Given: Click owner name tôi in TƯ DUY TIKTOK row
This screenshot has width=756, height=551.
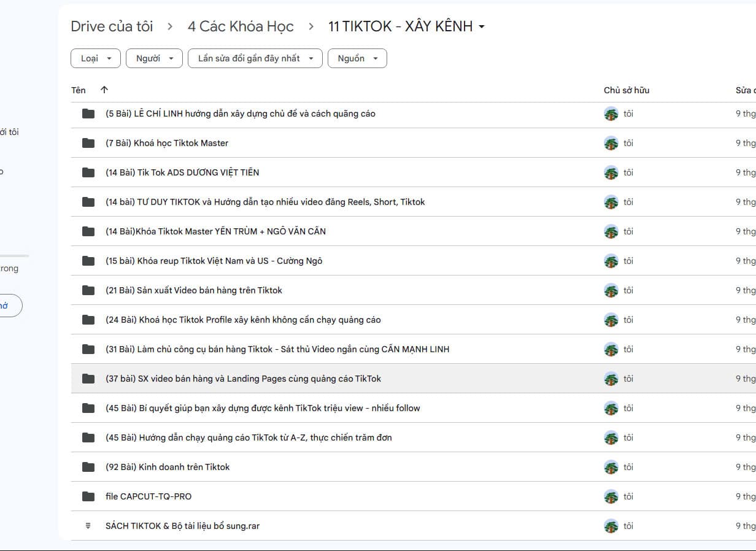Looking at the screenshot, I should [628, 202].
